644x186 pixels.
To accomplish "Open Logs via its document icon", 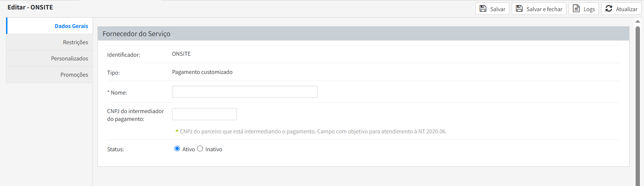I will [x=576, y=9].
